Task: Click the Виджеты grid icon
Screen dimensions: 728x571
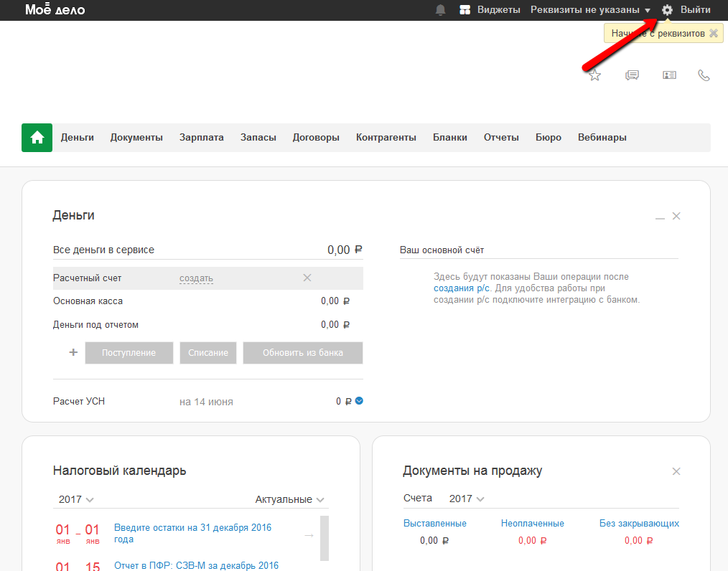Action: 465,10
